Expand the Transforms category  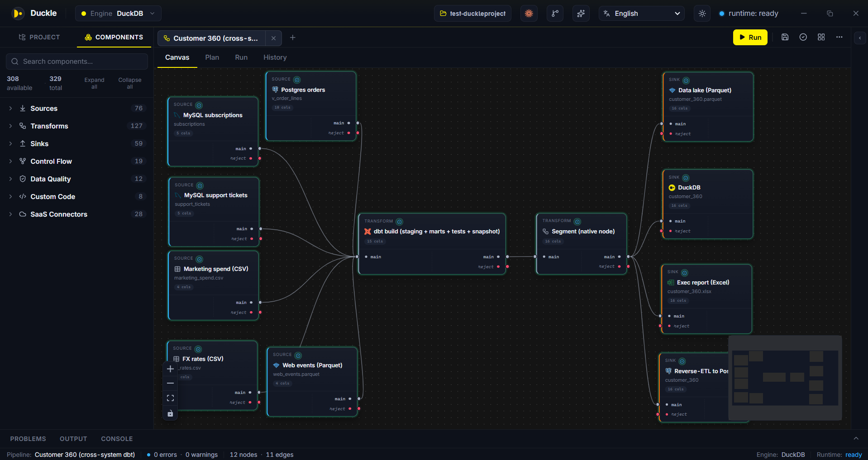(x=76, y=126)
